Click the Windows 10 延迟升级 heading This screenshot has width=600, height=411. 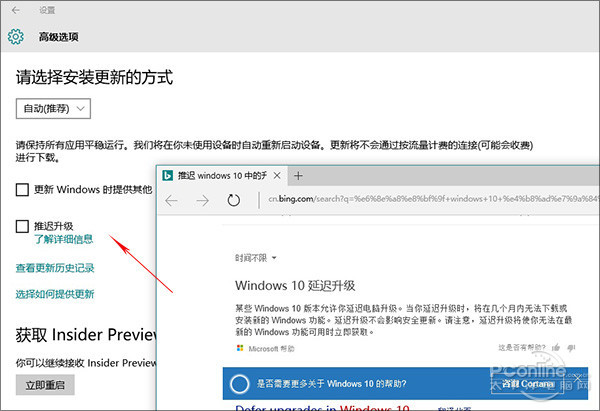(x=295, y=285)
